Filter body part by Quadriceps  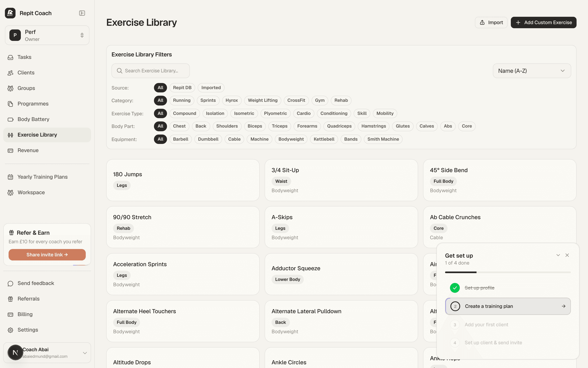pos(339,126)
